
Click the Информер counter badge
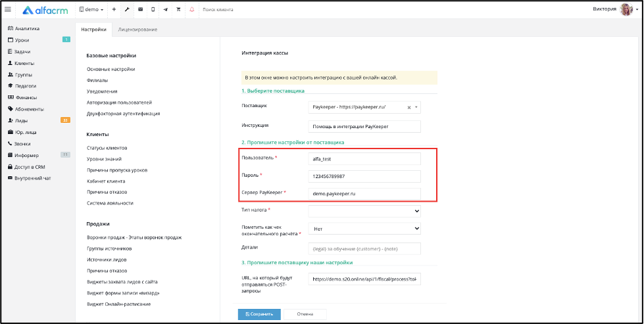(x=65, y=154)
